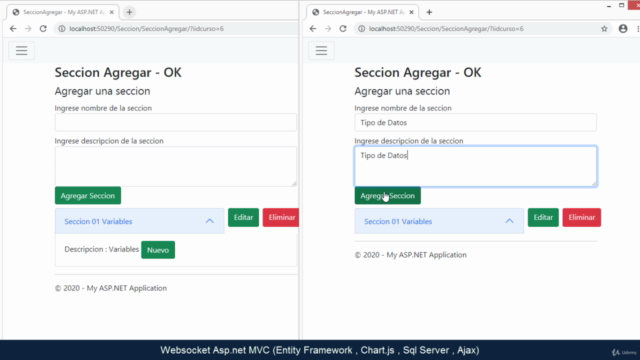Maximize the right browser window
640x360 pixels.
tap(622, 5)
